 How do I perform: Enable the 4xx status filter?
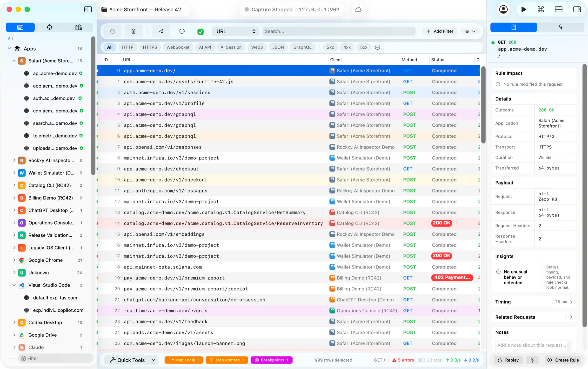347,47
